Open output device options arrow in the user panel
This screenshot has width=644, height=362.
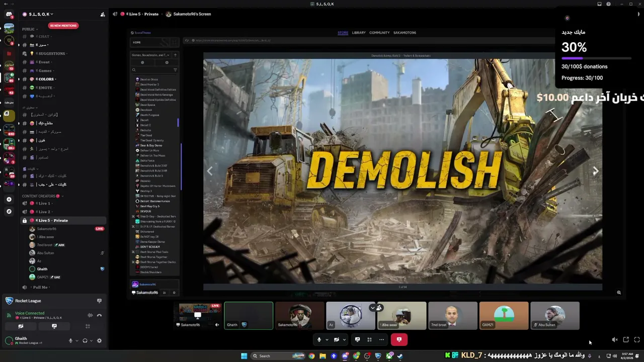coord(91,340)
